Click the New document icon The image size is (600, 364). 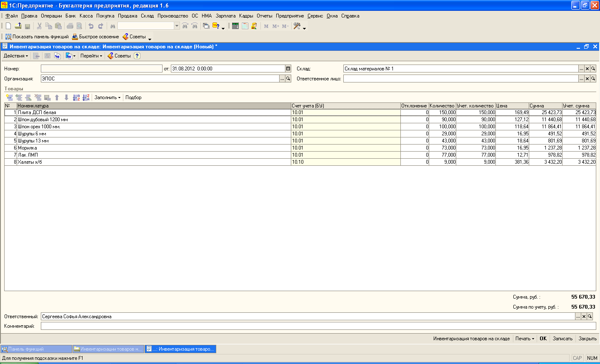click(8, 26)
